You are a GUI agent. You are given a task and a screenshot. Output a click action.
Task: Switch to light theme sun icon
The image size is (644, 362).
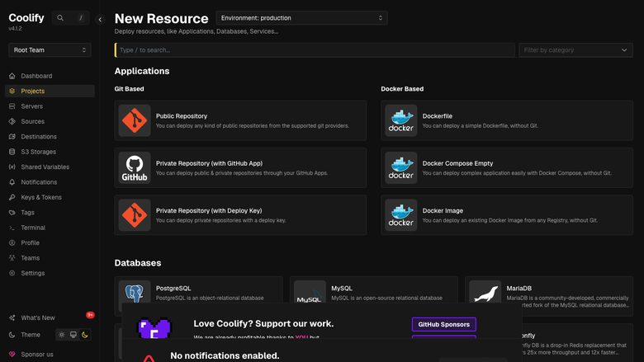tap(62, 335)
